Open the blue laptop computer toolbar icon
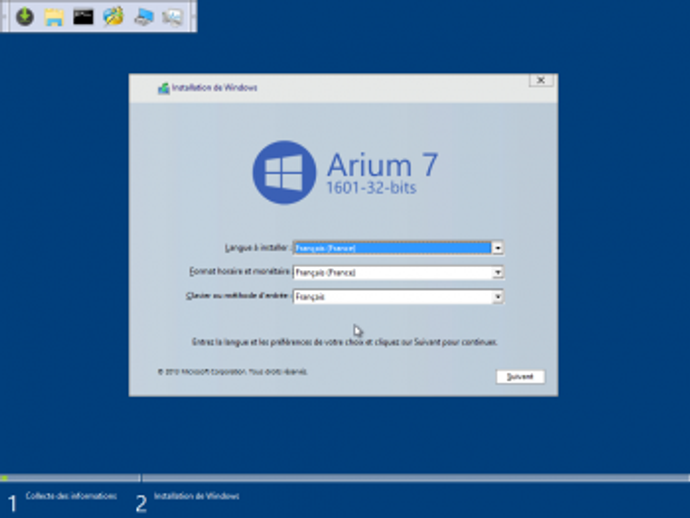Viewport: 690px width, 518px height. click(x=143, y=17)
